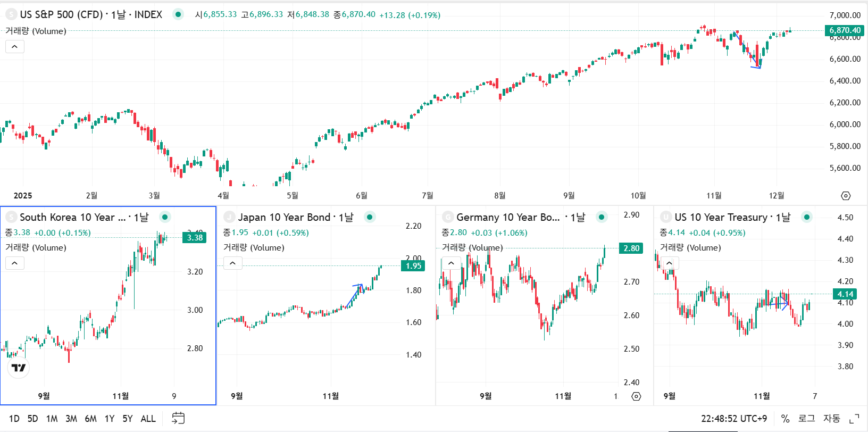Click the 12월 label on the S&P 500 time axis
This screenshot has height=432, width=868.
[777, 196]
